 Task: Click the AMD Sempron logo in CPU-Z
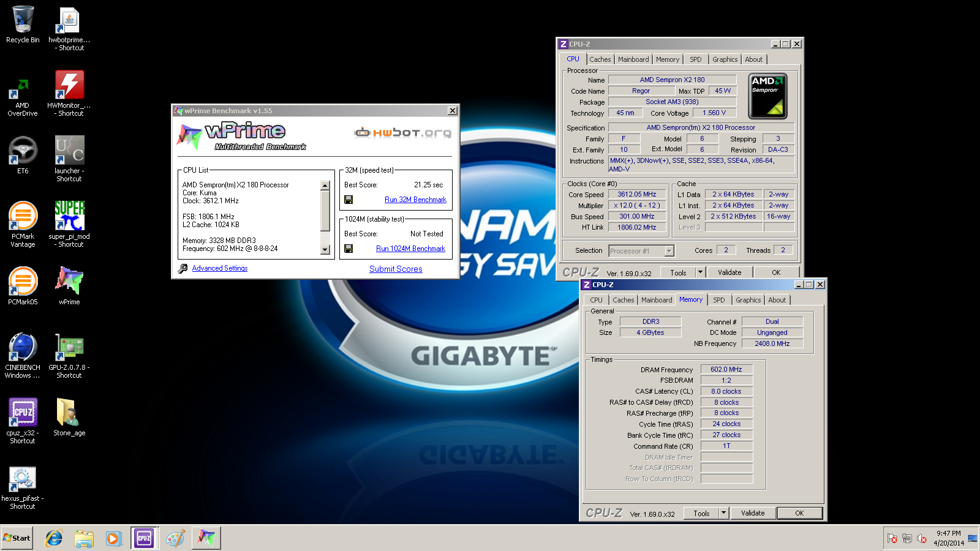[x=767, y=96]
